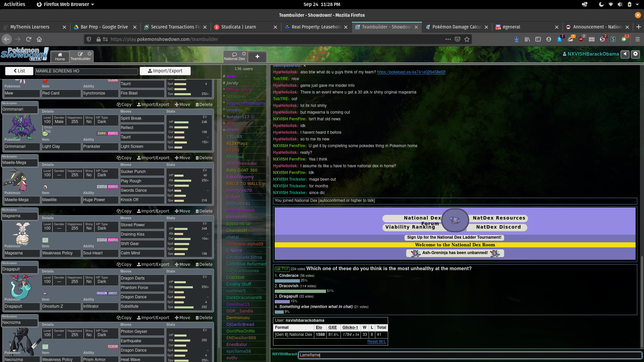
Task: Switch to Pokémon Damage Calculator tab
Action: (x=457, y=27)
